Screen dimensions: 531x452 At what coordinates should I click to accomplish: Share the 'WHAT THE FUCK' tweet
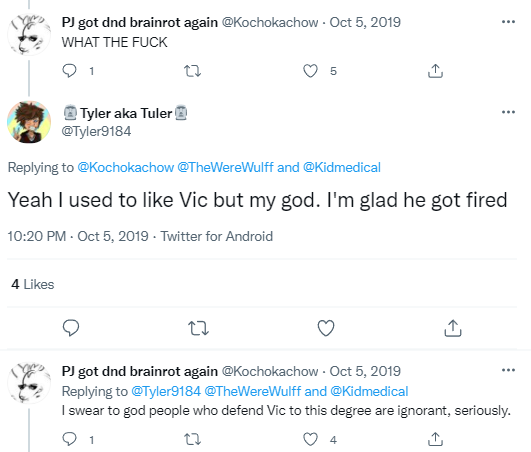point(436,71)
